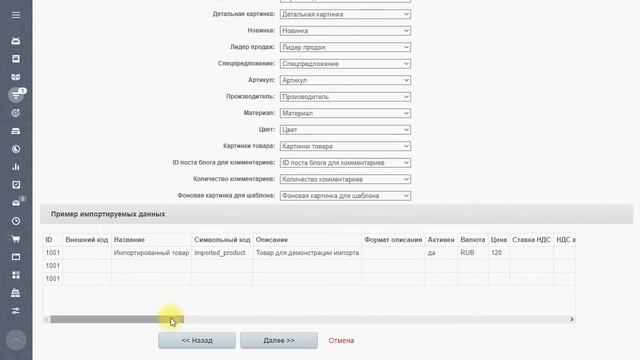Open the checkmark square sidebar icon
The image size is (640, 360).
(x=16, y=185)
